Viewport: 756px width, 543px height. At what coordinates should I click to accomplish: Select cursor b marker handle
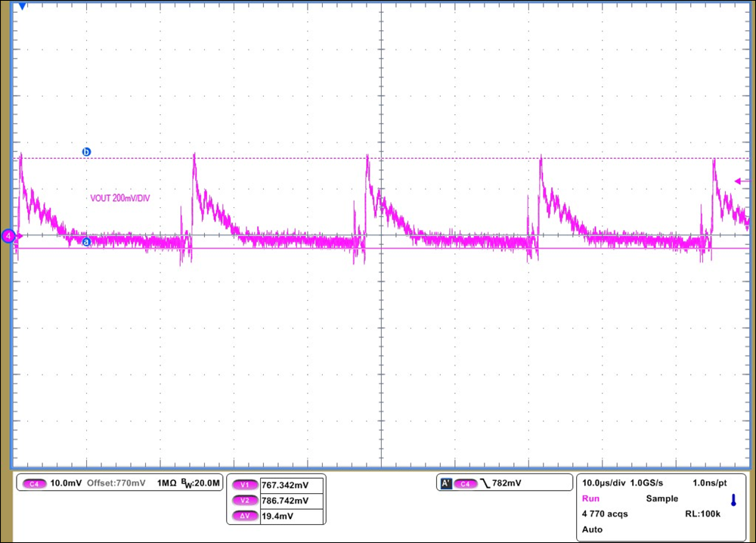point(86,152)
